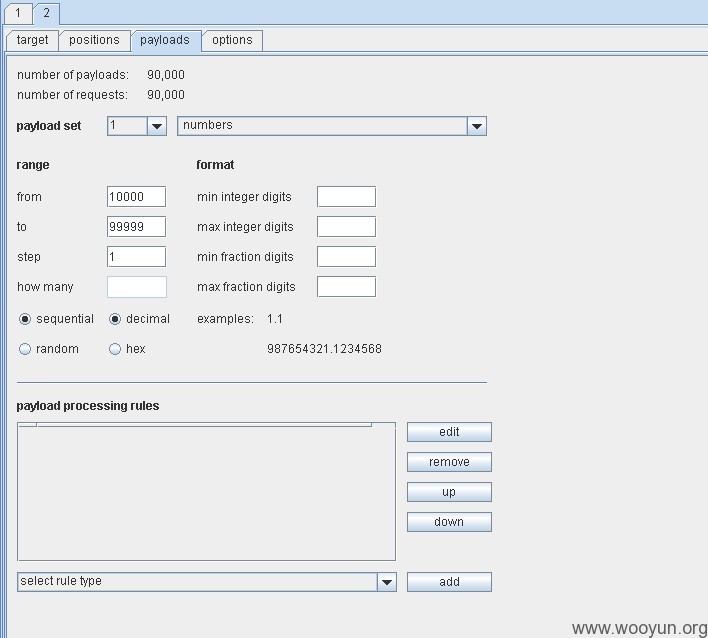Click the remove rule button

[449, 462]
